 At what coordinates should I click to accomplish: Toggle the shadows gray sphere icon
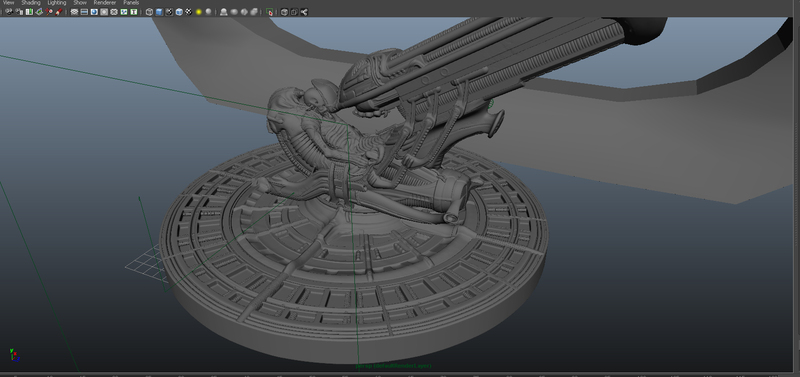pos(208,12)
